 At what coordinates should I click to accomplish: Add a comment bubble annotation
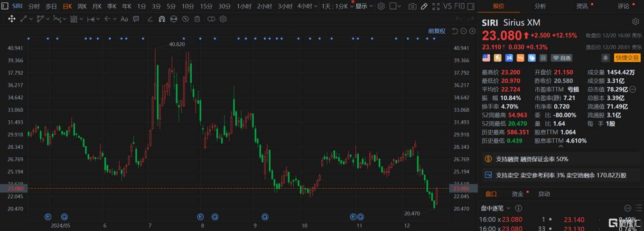[x=136, y=19]
